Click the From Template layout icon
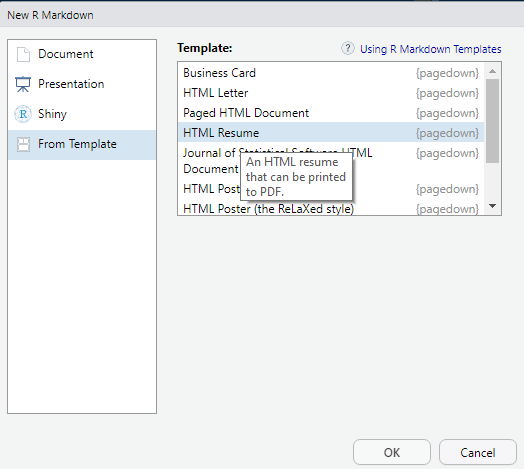The height and width of the screenshot is (469, 524). click(x=23, y=144)
